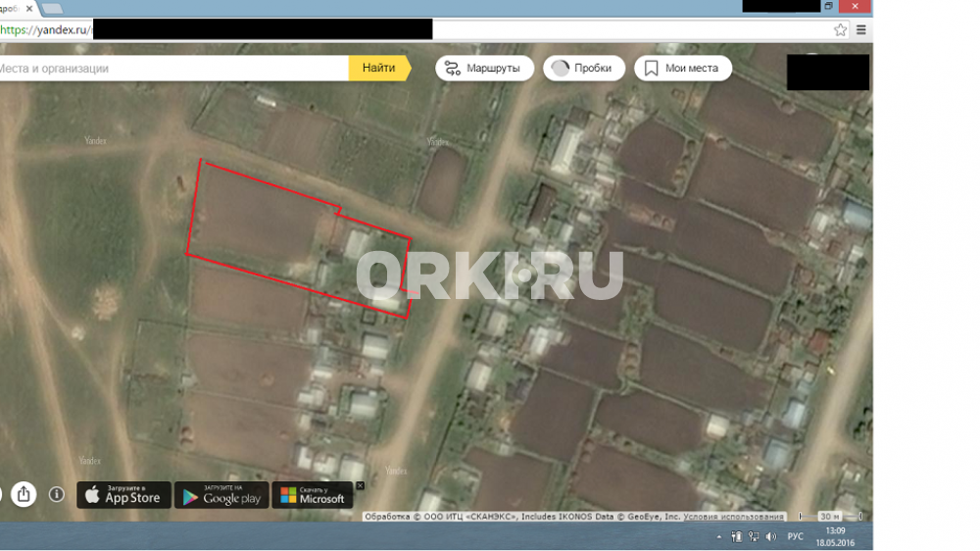Open Мои места saved places
This screenshot has height=551, width=980.
coord(682,68)
